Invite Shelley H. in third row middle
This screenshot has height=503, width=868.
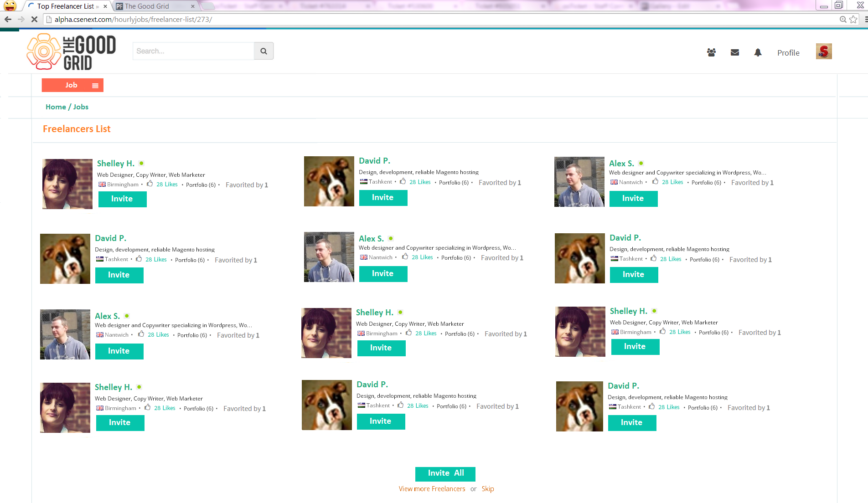381,348
